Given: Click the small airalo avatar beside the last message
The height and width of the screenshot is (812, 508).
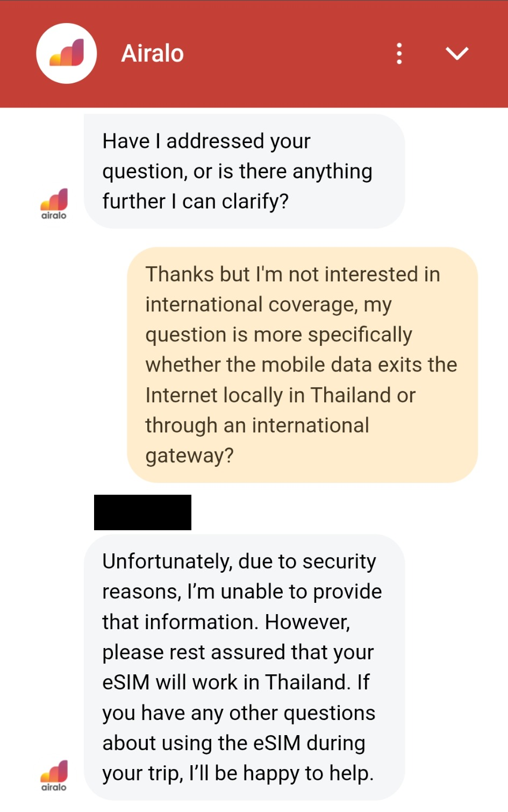Looking at the screenshot, I should coord(54,775).
